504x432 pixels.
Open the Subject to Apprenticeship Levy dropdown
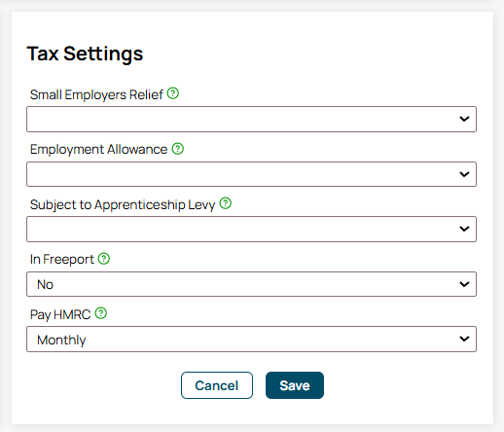[251, 229]
